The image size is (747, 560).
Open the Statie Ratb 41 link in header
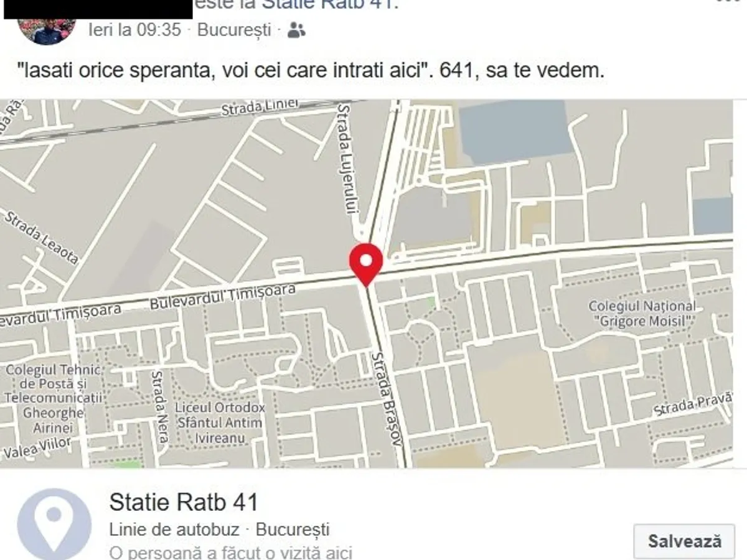329,5
